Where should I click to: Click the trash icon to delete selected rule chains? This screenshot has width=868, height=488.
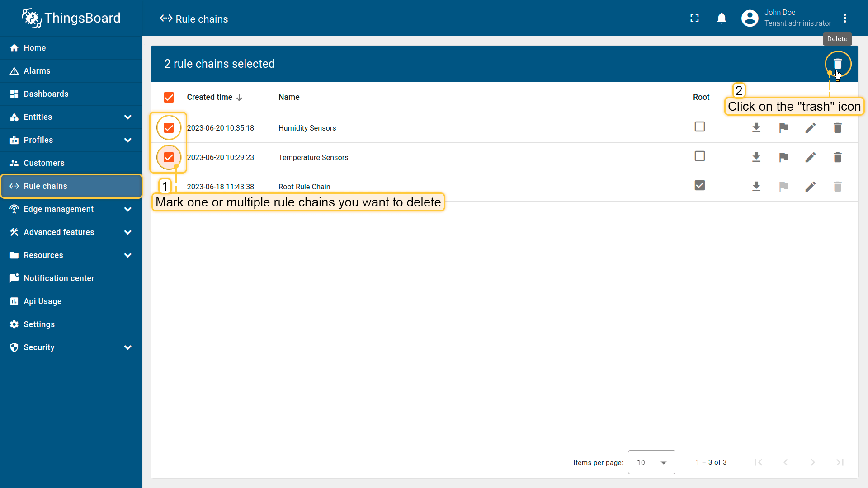pos(837,64)
